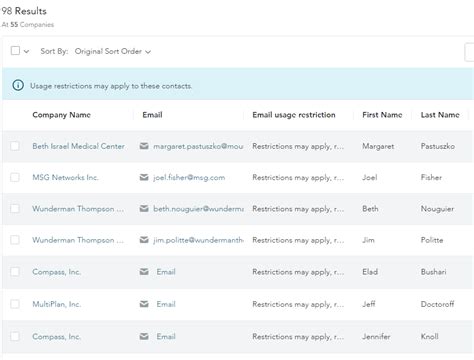Viewport: 474px width, 360px height.
Task: Click the last name Knoll
Action: click(x=429, y=336)
